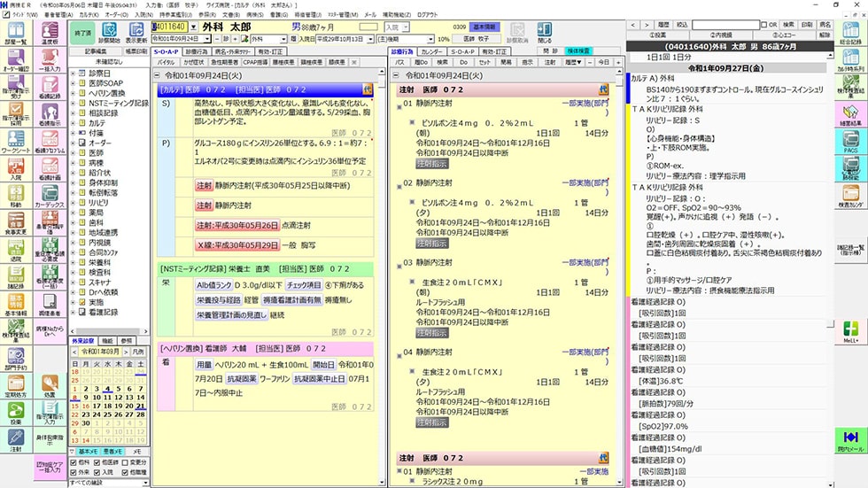
Task: Open the 食事変更 meal change icon
Action: point(16,222)
